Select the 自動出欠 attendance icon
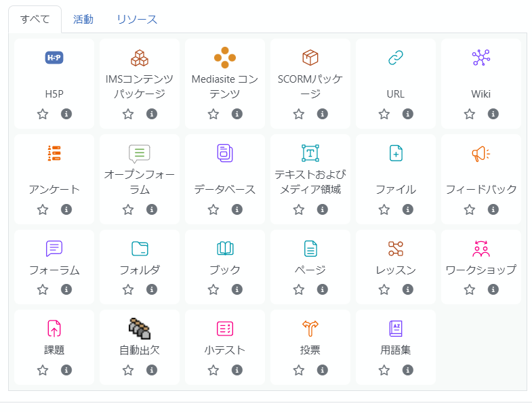Viewport: 532px width, 412px height. click(140, 329)
